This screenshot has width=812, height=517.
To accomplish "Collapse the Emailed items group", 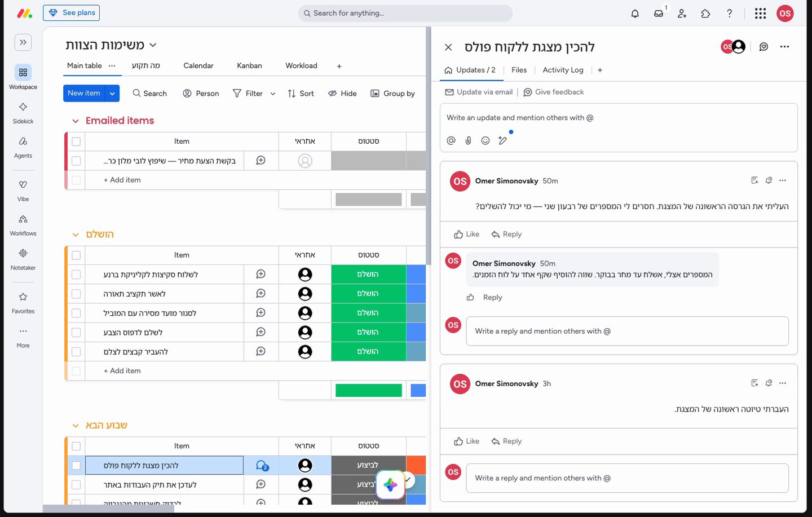I will [x=76, y=121].
